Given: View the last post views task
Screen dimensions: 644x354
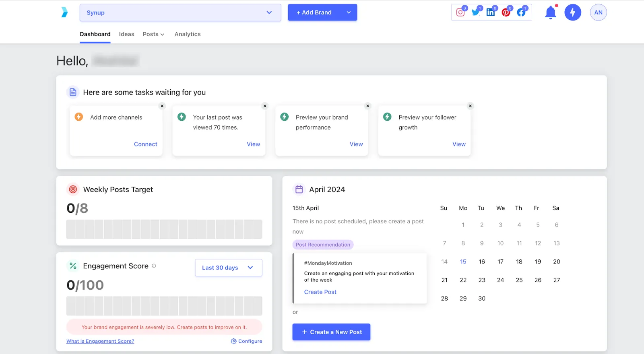Looking at the screenshot, I should (254, 144).
